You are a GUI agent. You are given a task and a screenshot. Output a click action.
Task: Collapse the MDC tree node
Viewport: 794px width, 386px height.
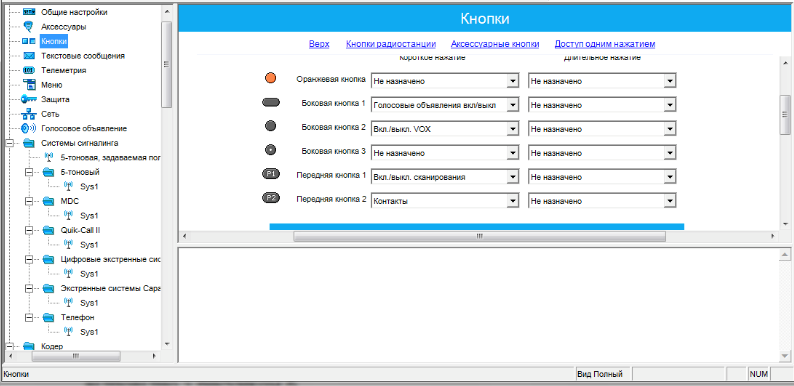coord(28,202)
